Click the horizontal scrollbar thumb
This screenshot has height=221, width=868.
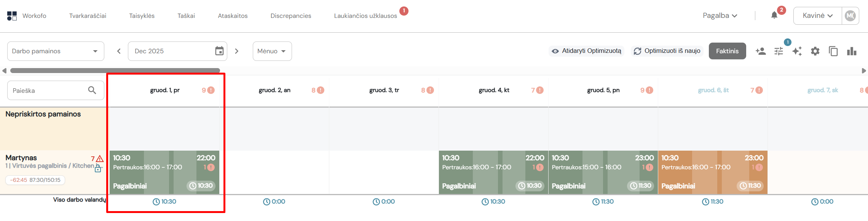[115, 70]
